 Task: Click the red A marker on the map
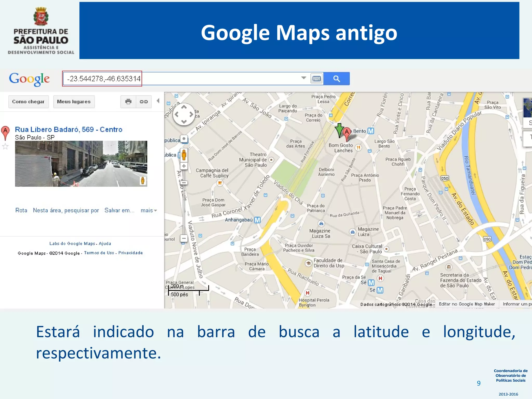point(347,134)
